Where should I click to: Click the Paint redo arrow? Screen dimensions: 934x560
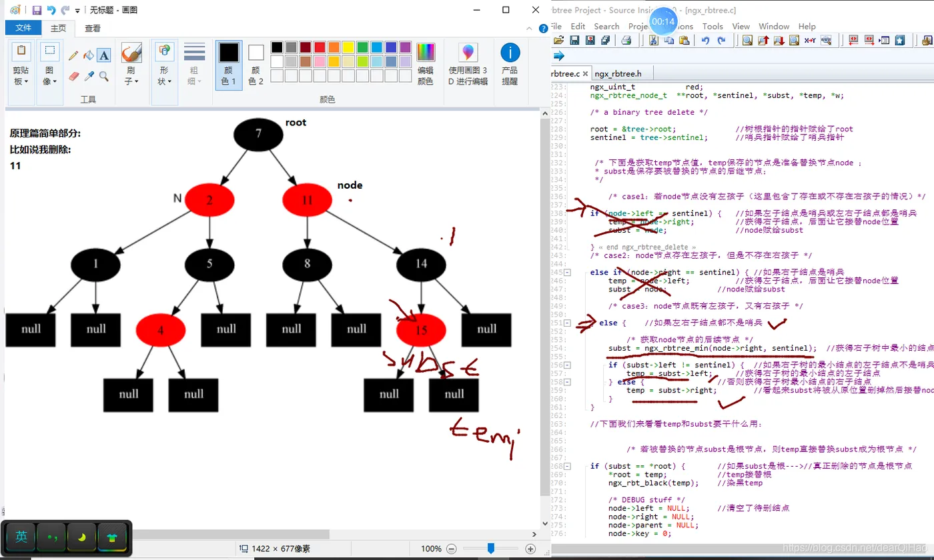tap(65, 10)
